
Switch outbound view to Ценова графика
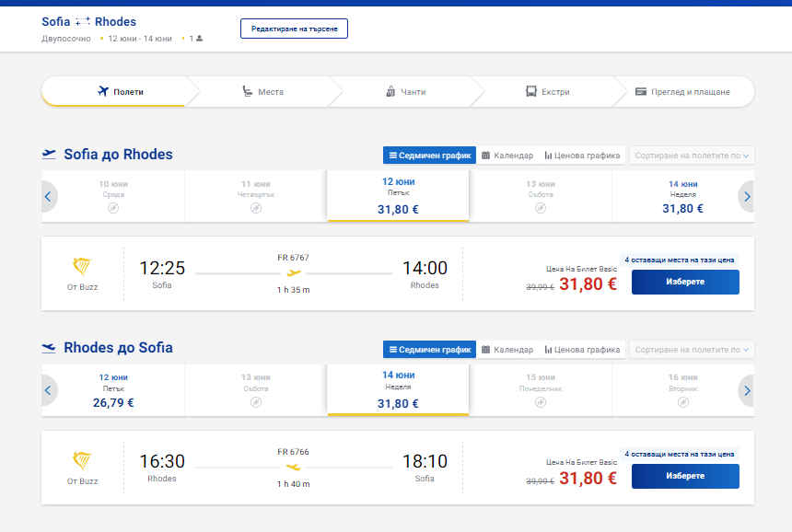(582, 156)
